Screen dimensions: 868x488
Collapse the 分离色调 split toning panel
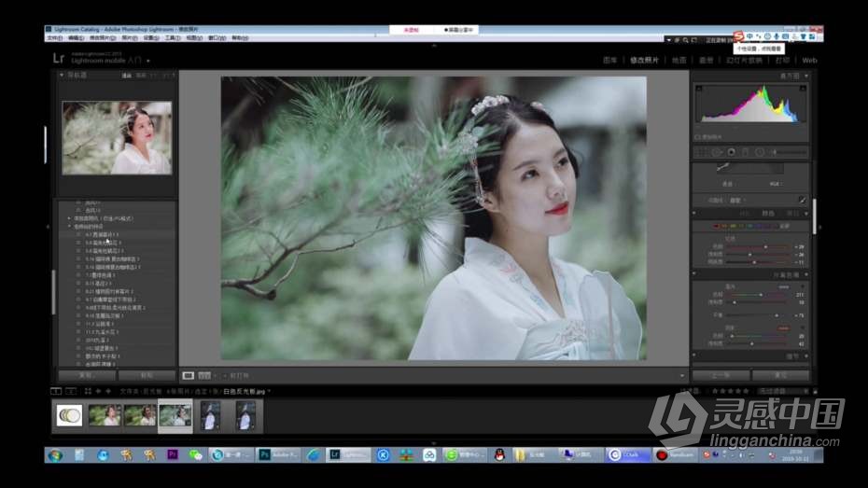[x=806, y=274]
